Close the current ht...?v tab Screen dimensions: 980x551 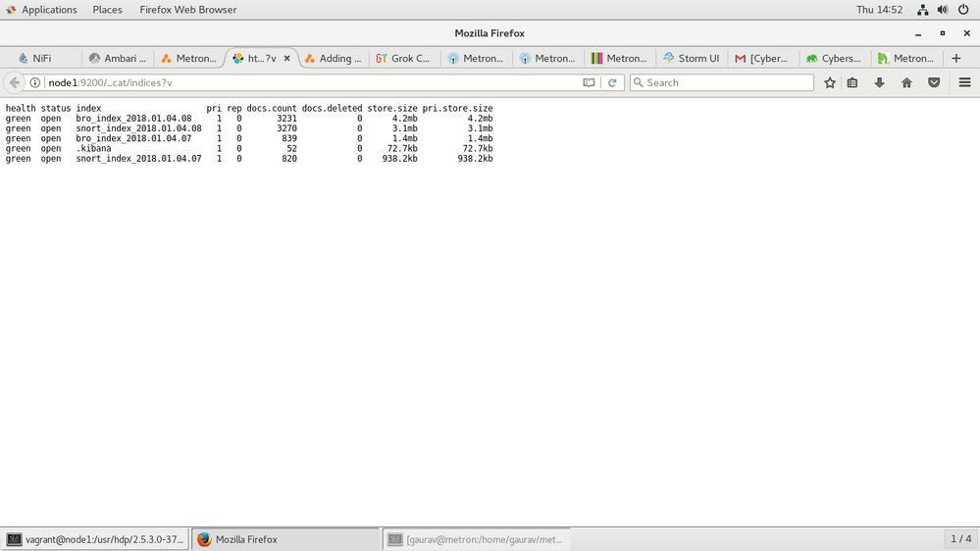[x=286, y=58]
